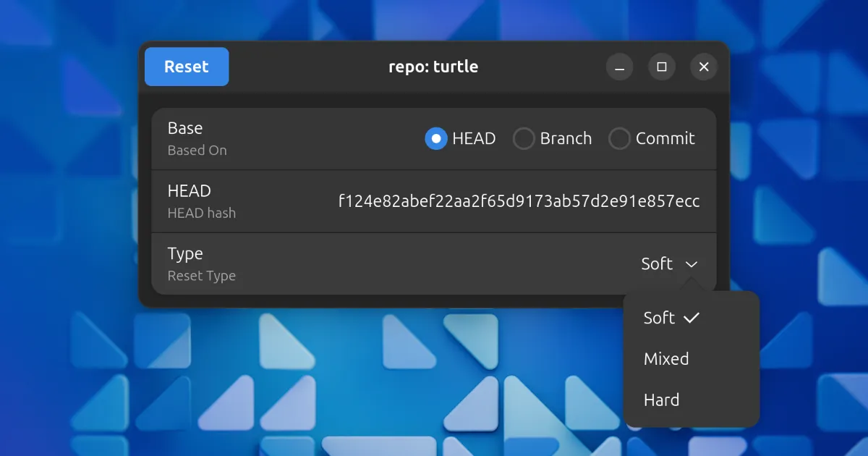Click the Based On subtitle text
Screen dimensions: 868x456
197,151
